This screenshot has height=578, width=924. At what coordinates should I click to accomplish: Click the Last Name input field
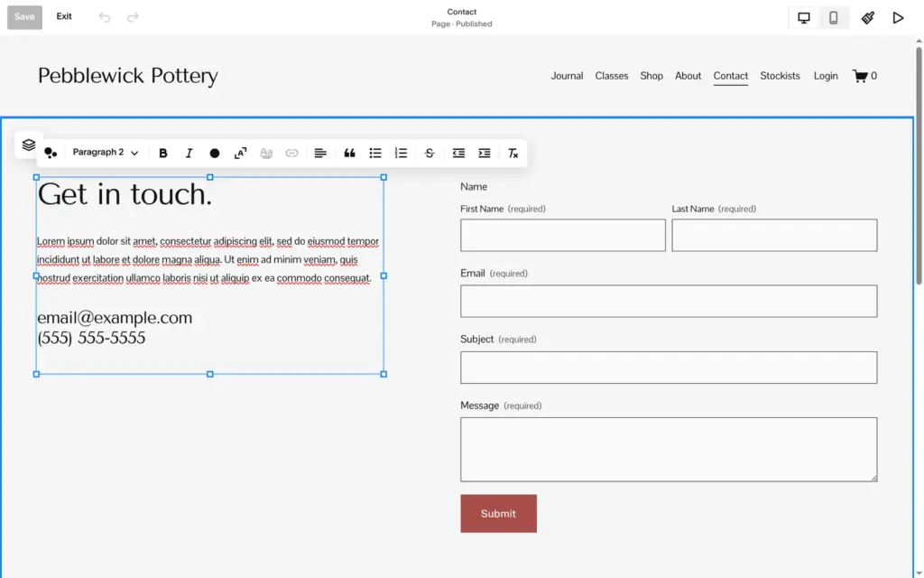tap(774, 236)
